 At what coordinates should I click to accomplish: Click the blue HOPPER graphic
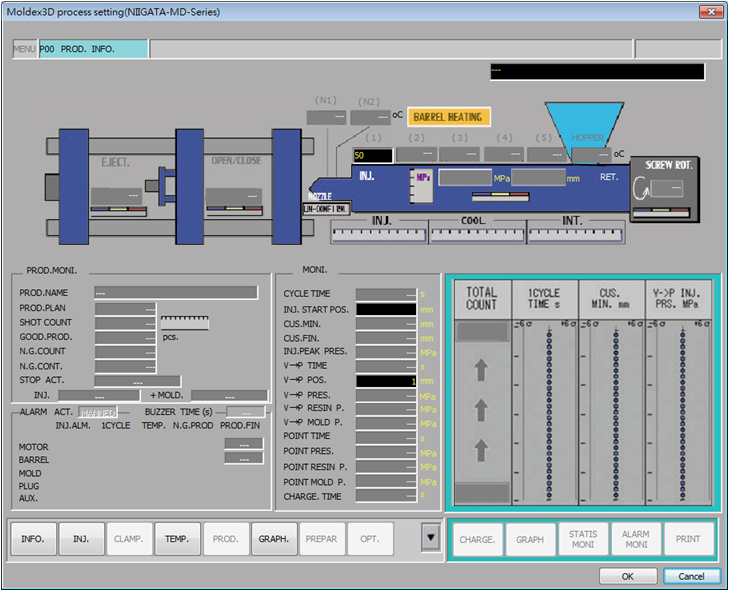click(x=583, y=126)
